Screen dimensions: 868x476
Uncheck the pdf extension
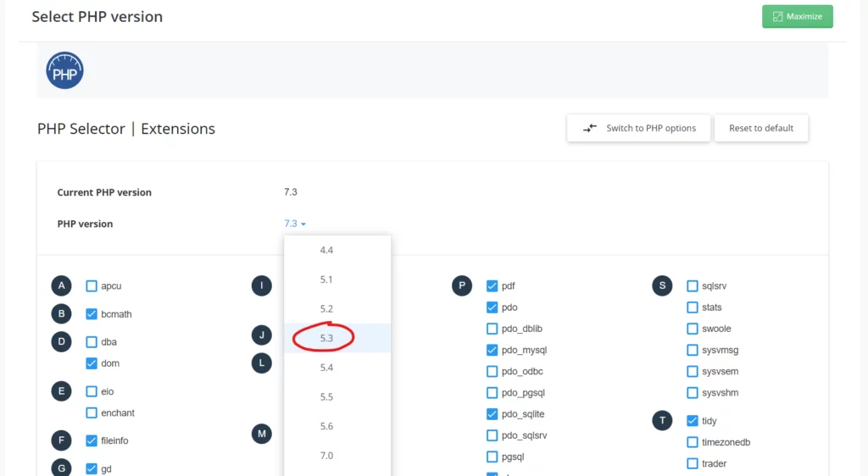(492, 285)
